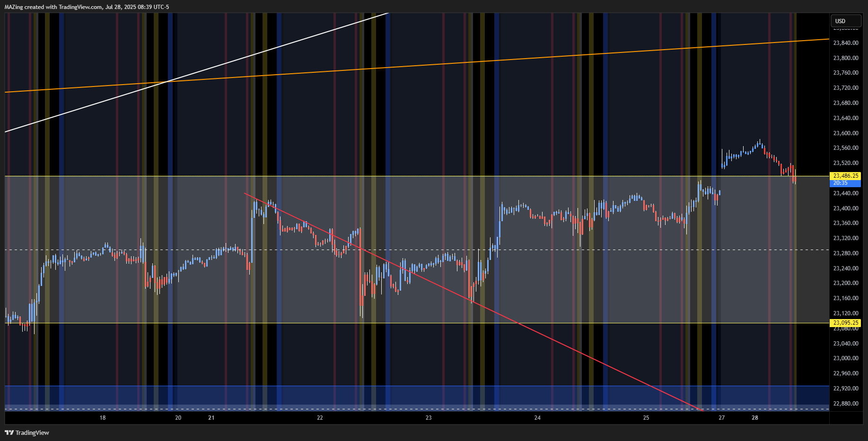Click the header text mentioning TradingView.com

click(87, 7)
